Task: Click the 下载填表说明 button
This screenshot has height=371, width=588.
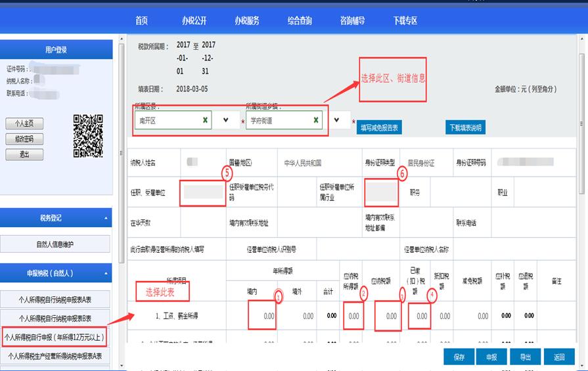Action: pyautogui.click(x=465, y=128)
